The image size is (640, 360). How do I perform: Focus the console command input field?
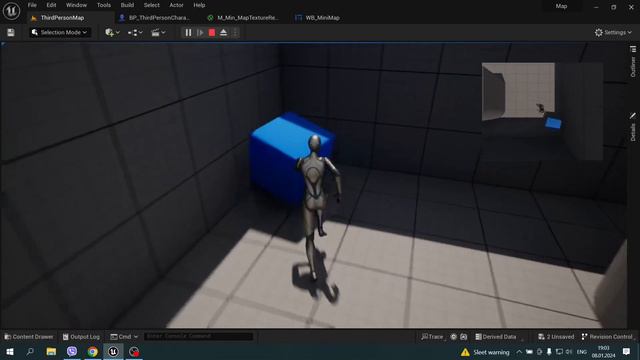coord(198,337)
